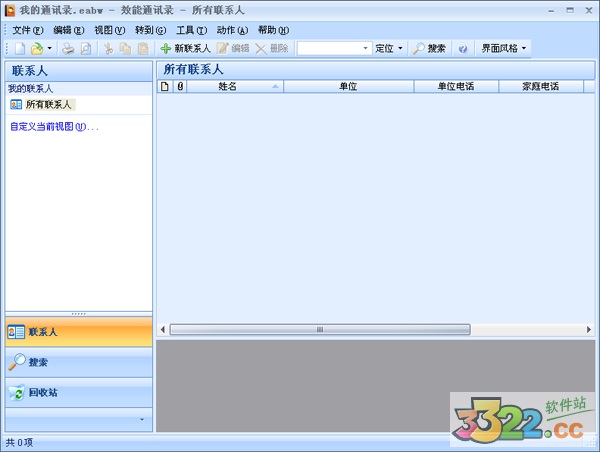The width and height of the screenshot is (600, 452).
Task: Open the 转到(G) menu
Action: pos(150,30)
